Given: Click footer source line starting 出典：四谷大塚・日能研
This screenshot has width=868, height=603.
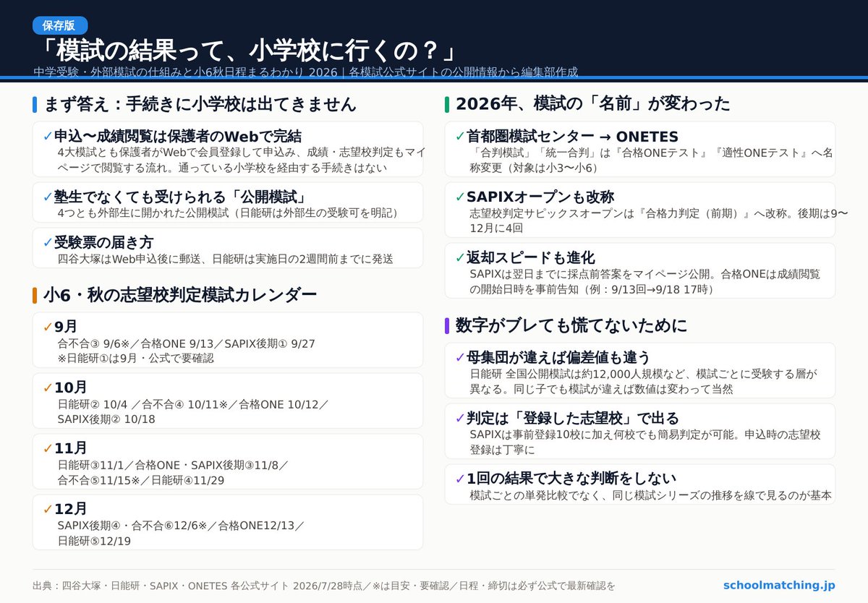Looking at the screenshot, I should tap(324, 586).
